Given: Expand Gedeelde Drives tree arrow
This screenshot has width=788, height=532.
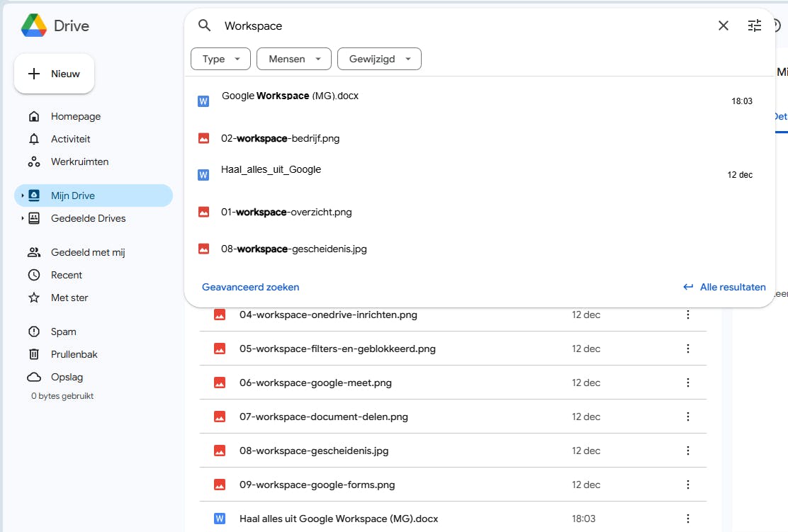Looking at the screenshot, I should pos(23,218).
